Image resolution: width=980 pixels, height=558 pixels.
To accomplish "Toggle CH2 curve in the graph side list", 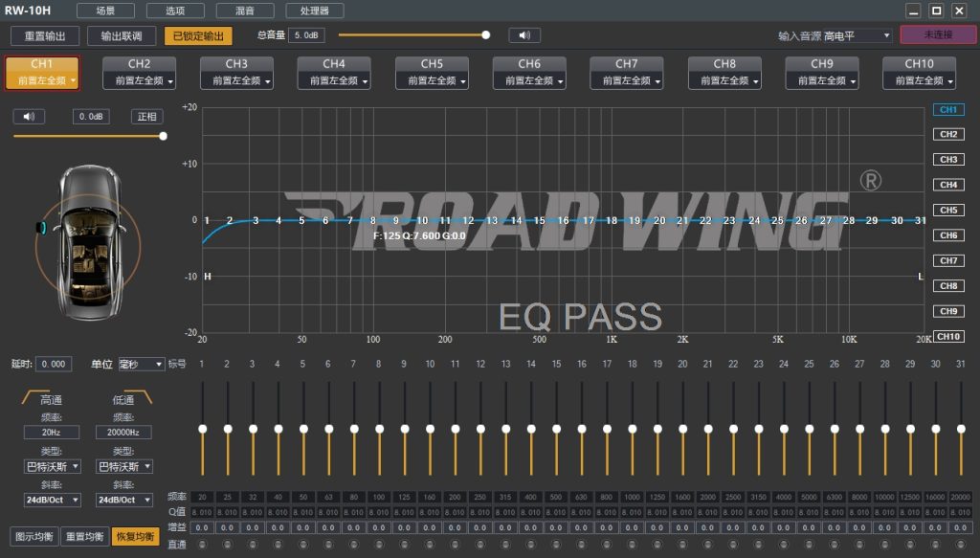I will 948,134.
